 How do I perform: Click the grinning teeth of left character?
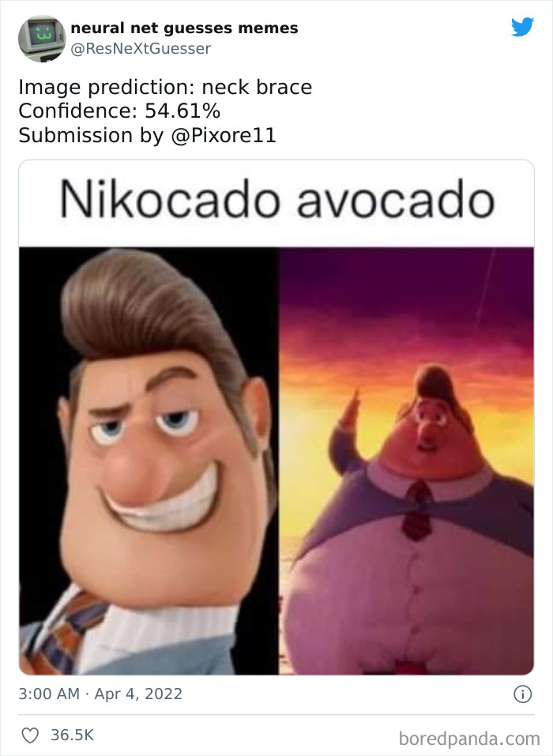point(164,506)
